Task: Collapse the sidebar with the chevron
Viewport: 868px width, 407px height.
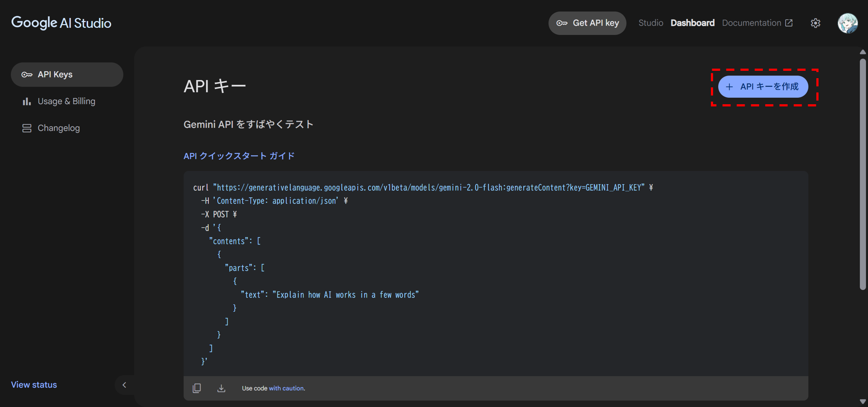Action: coord(124,385)
